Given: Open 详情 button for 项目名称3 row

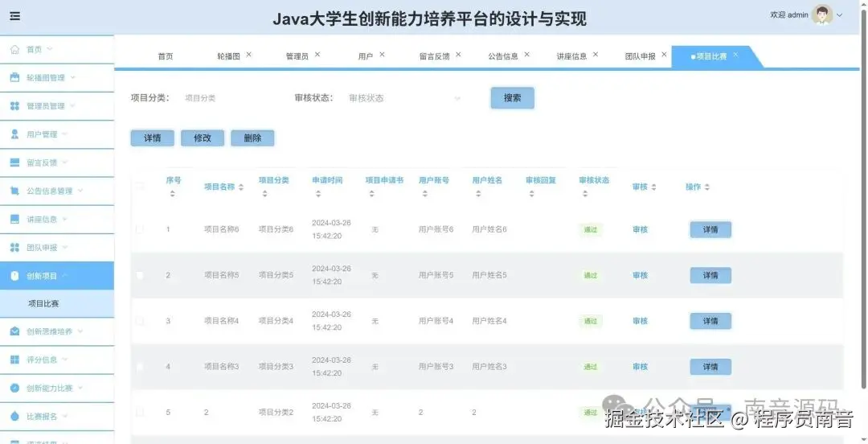Looking at the screenshot, I should click(x=710, y=367).
